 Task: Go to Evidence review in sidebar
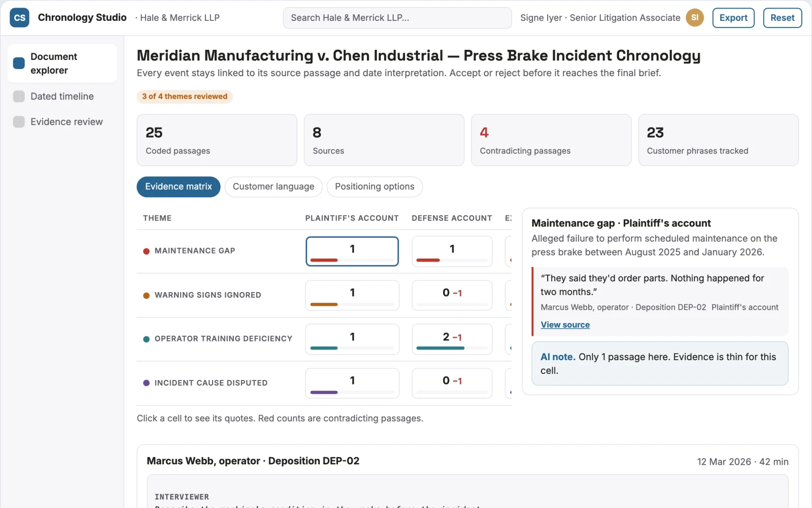point(62,122)
